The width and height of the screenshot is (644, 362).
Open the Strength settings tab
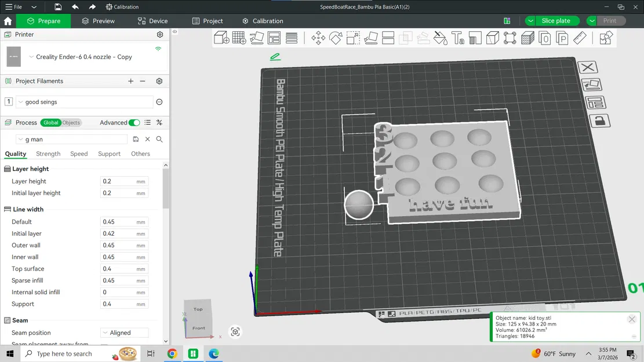pyautogui.click(x=48, y=153)
